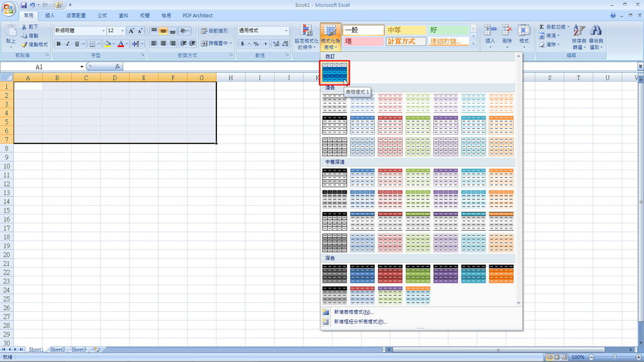Click the Office button
644x362 pixels.
[8, 9]
